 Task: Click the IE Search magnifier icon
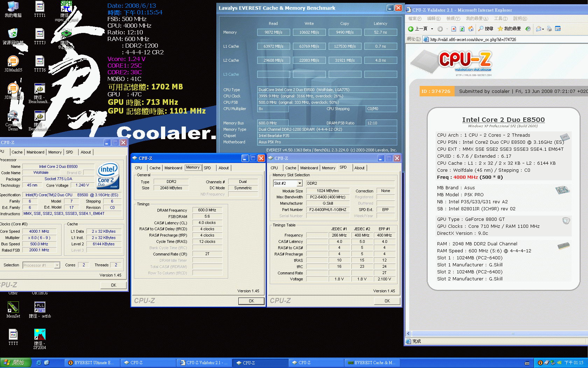(x=481, y=29)
